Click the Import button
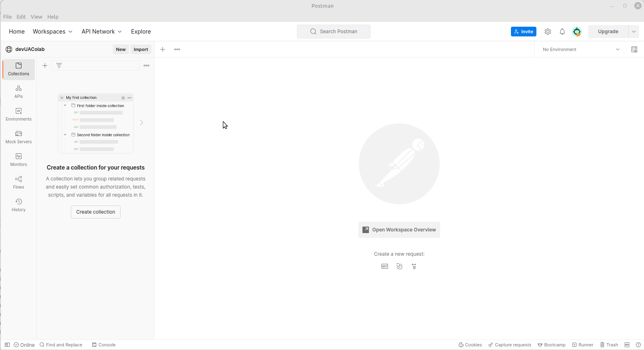Screen dimensions: 644x350 [141, 49]
